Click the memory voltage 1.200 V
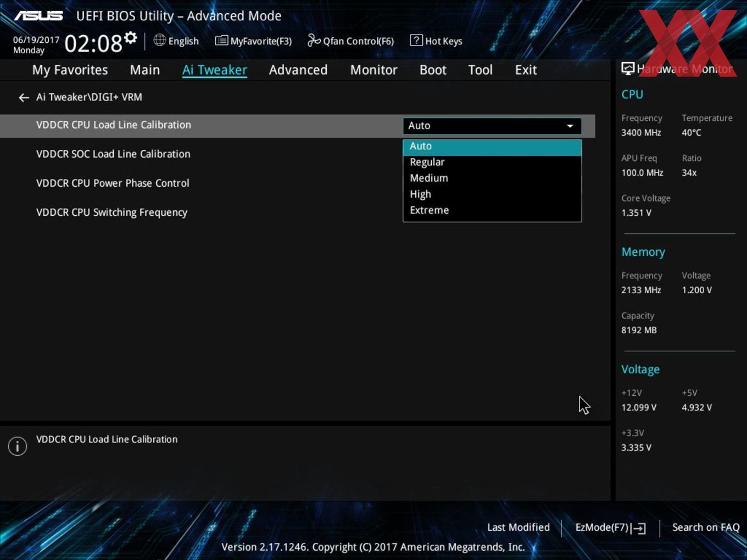This screenshot has width=747, height=560. (x=696, y=290)
